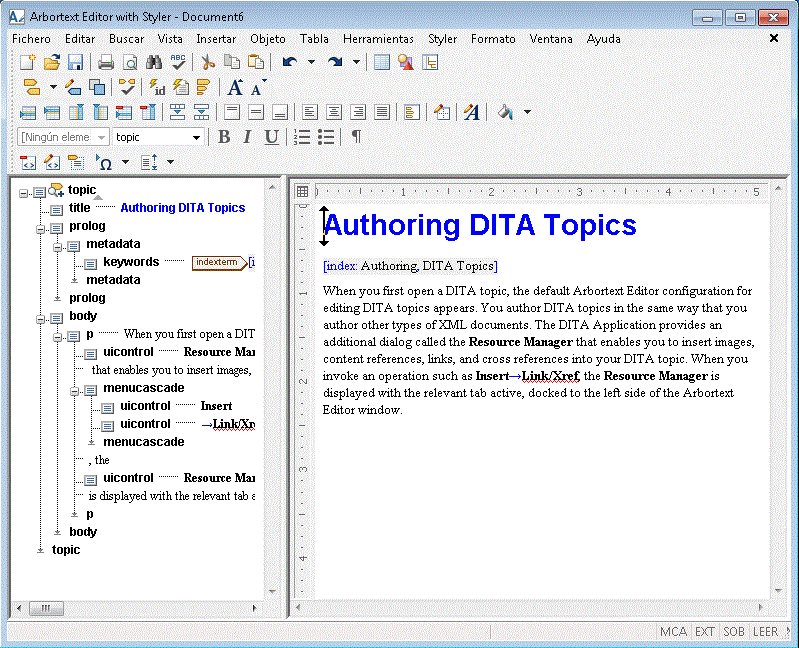Click the Find binoculars icon
Screen dimensions: 799x648
click(153, 62)
